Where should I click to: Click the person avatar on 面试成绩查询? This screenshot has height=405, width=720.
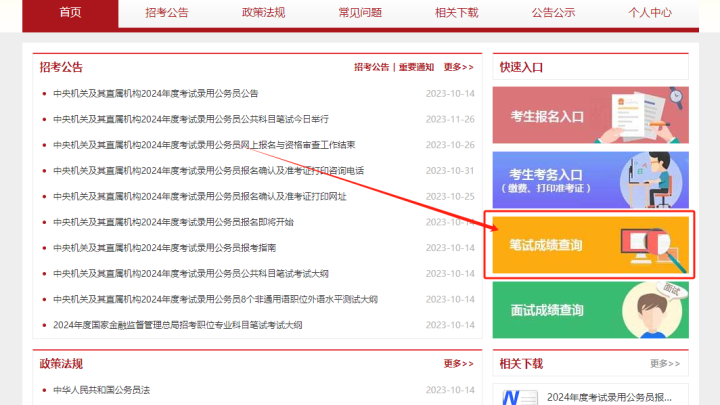652,310
